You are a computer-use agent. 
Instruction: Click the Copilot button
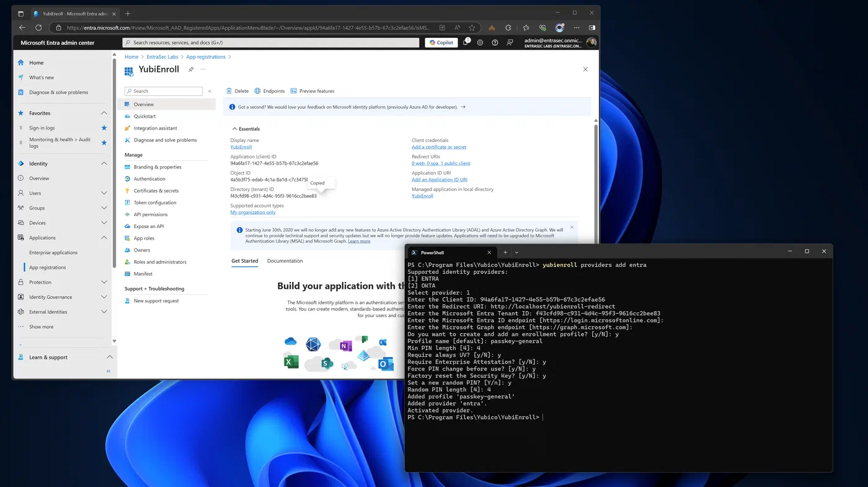coord(441,43)
